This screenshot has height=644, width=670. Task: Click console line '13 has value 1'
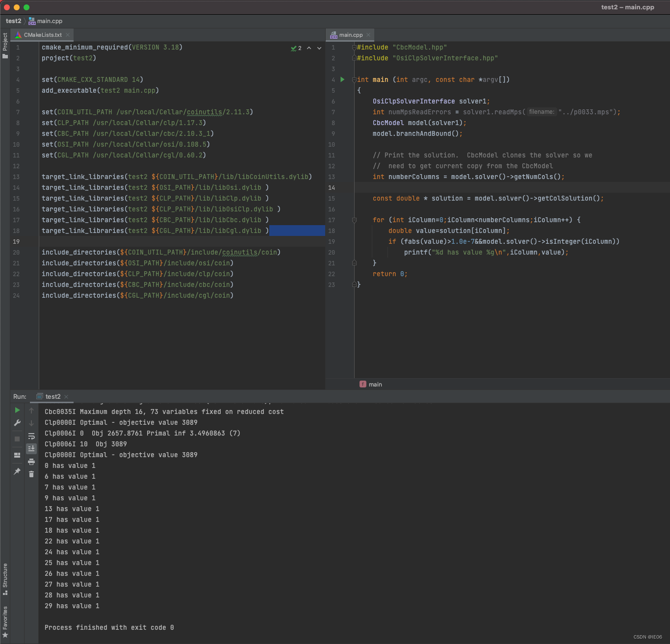click(72, 509)
